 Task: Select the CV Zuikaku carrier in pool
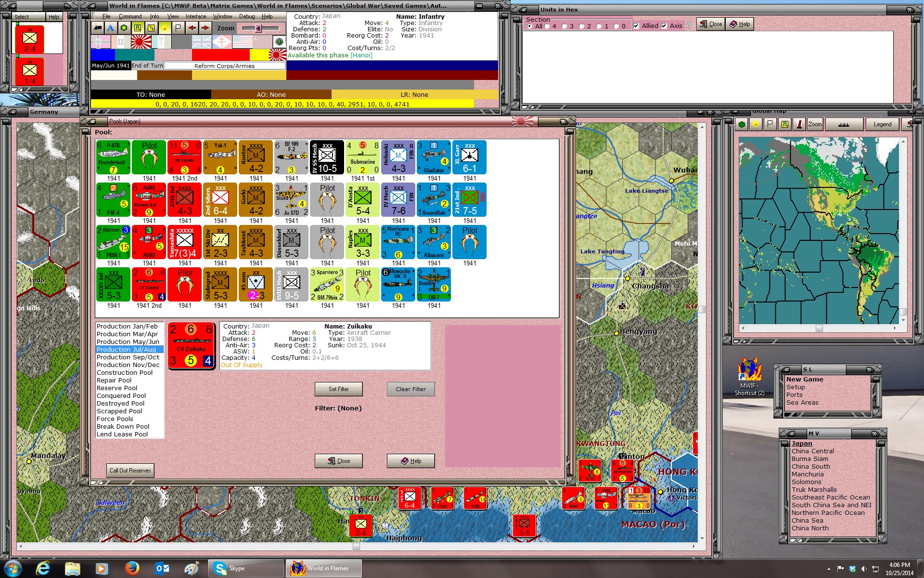pos(149,285)
